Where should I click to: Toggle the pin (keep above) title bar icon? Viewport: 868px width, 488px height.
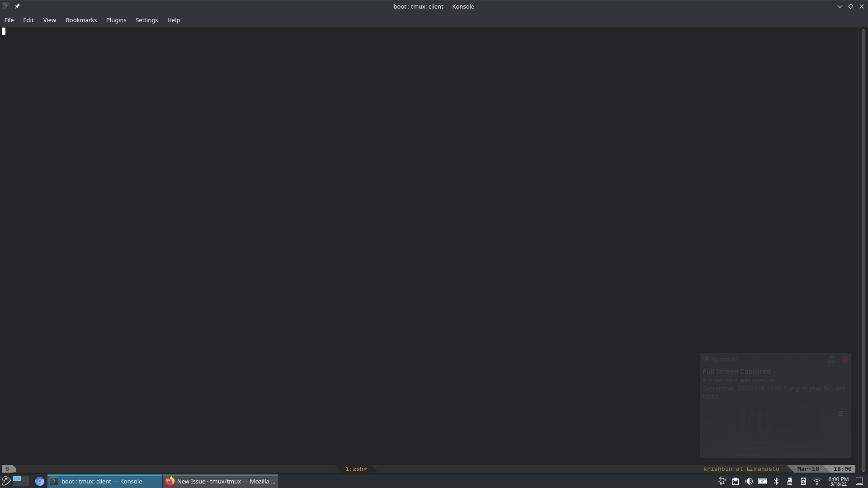[x=17, y=6]
